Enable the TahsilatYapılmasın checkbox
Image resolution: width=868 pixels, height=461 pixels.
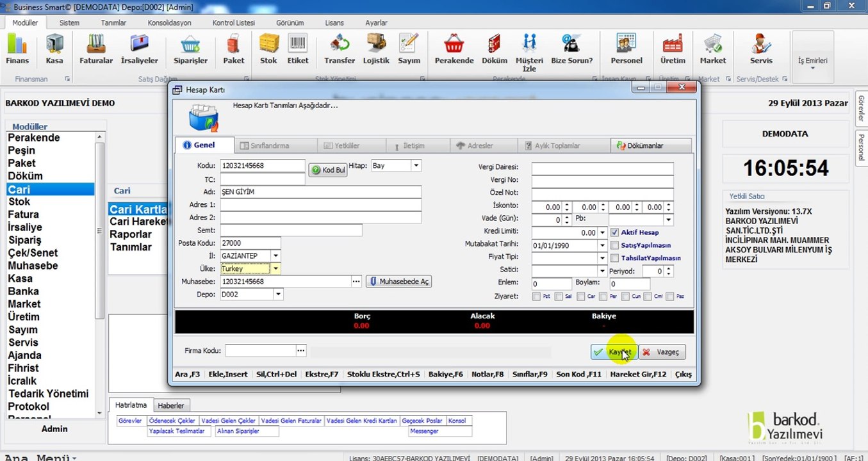pyautogui.click(x=615, y=258)
